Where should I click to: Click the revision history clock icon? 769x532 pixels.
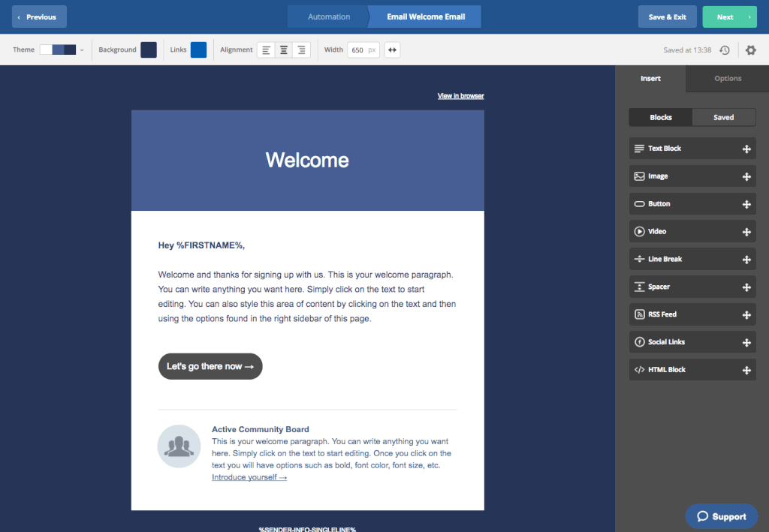click(725, 50)
